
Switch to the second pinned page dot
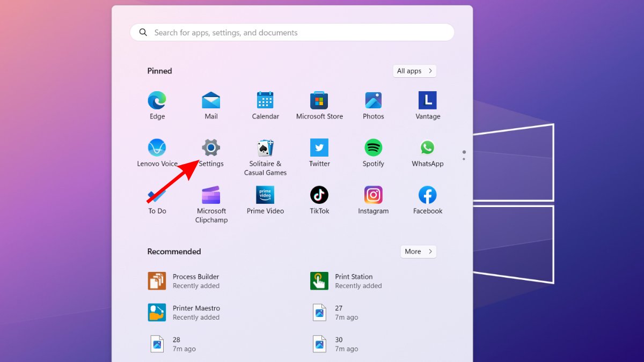coord(464,159)
